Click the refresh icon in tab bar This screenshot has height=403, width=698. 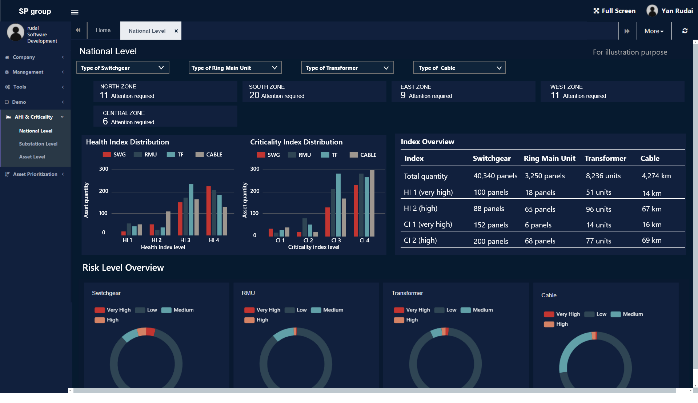pos(684,31)
